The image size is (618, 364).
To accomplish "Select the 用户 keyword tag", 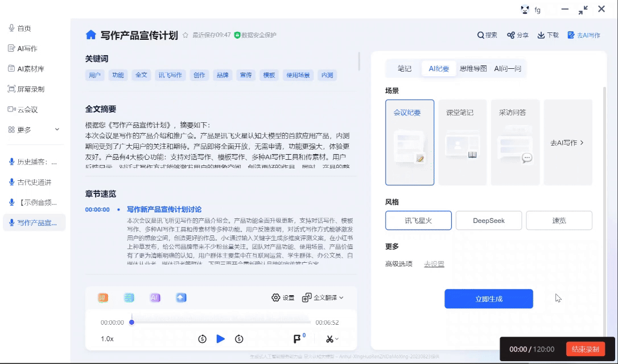I will click(94, 75).
